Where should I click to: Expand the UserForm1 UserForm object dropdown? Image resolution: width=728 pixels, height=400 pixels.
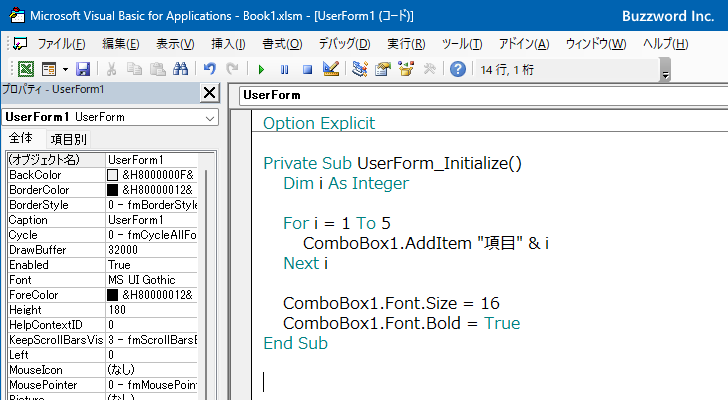(x=210, y=118)
